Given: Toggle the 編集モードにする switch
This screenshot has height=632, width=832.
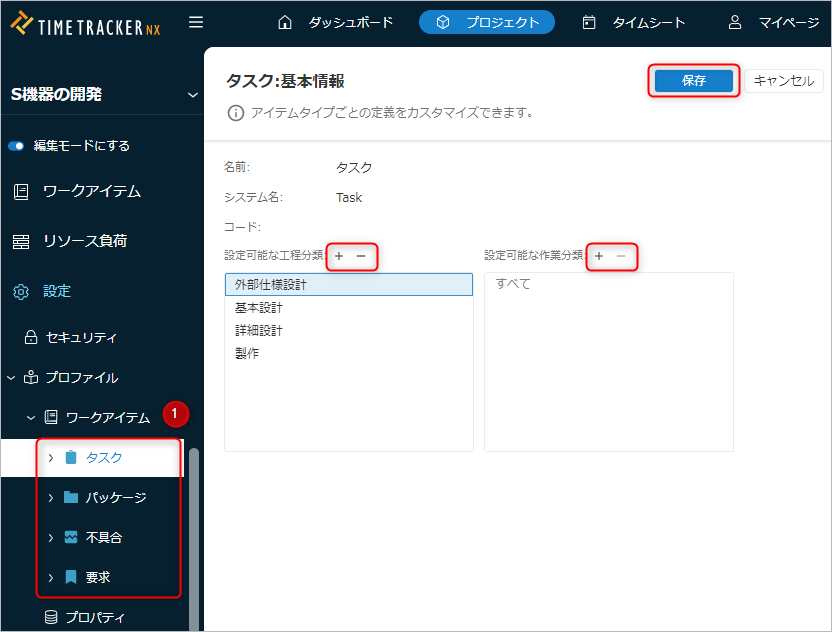Looking at the screenshot, I should pos(16,146).
